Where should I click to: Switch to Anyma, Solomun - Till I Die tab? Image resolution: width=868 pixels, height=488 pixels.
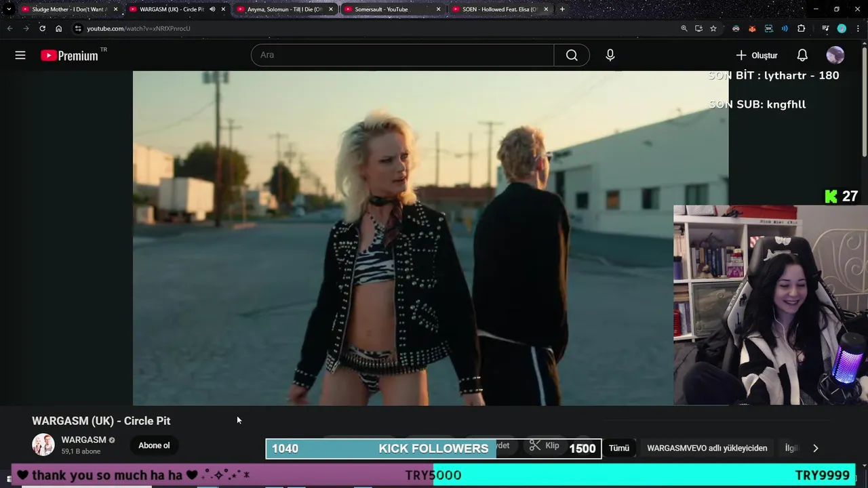pos(285,9)
